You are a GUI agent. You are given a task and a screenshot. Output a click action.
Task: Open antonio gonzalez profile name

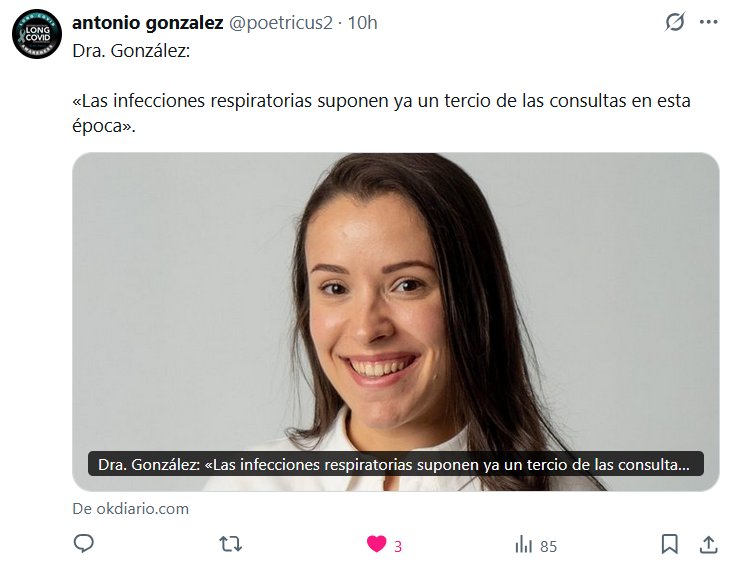click(x=147, y=22)
